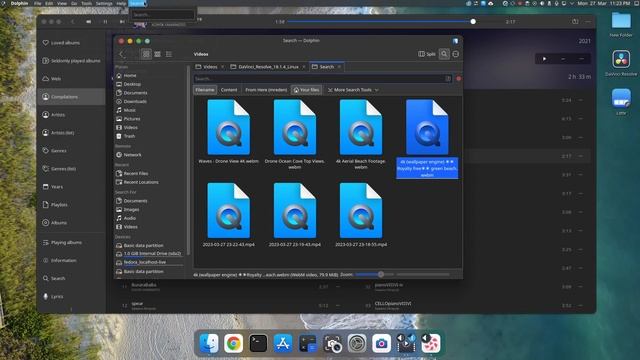Skip to the next track in the music player

122,22
